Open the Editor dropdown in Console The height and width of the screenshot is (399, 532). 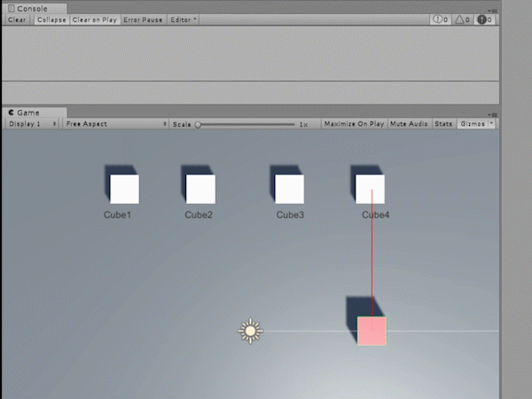183,20
